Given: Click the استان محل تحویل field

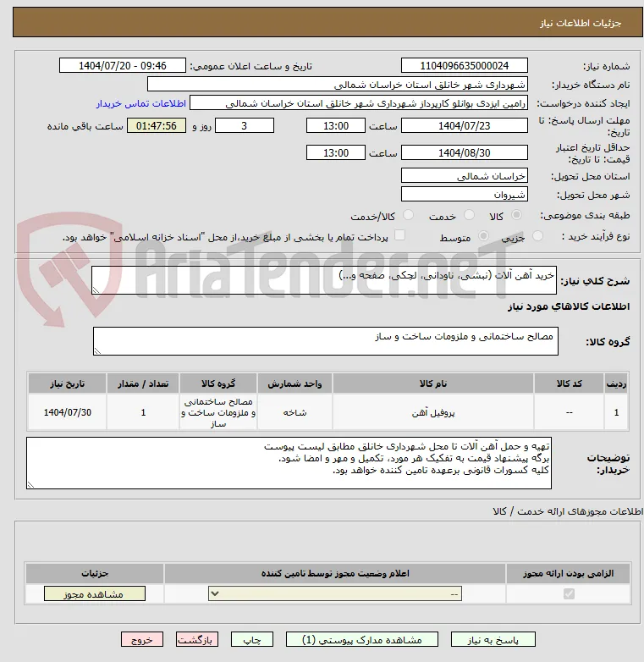Looking at the screenshot, I should click(x=465, y=175).
